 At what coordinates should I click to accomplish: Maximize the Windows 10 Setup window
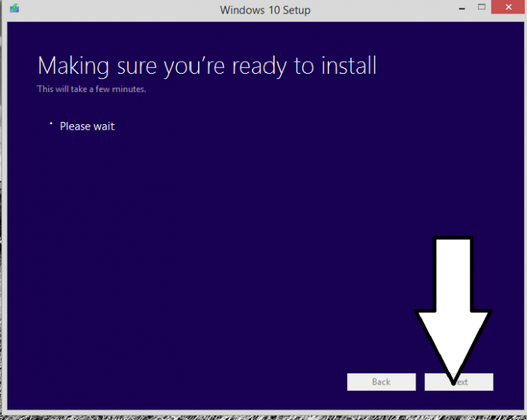click(x=482, y=7)
